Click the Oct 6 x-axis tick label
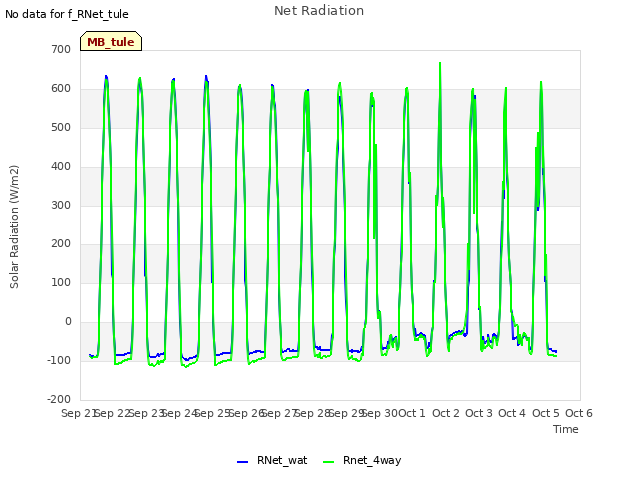The width and height of the screenshot is (640, 480). click(579, 413)
